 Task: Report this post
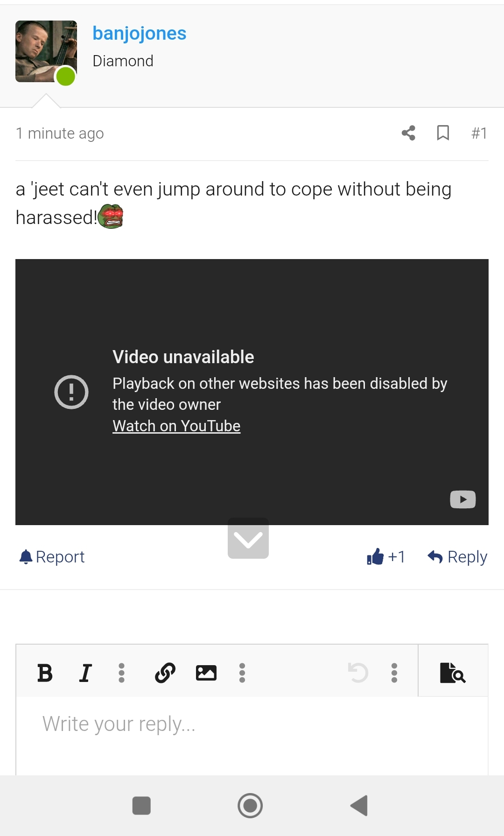tap(52, 556)
